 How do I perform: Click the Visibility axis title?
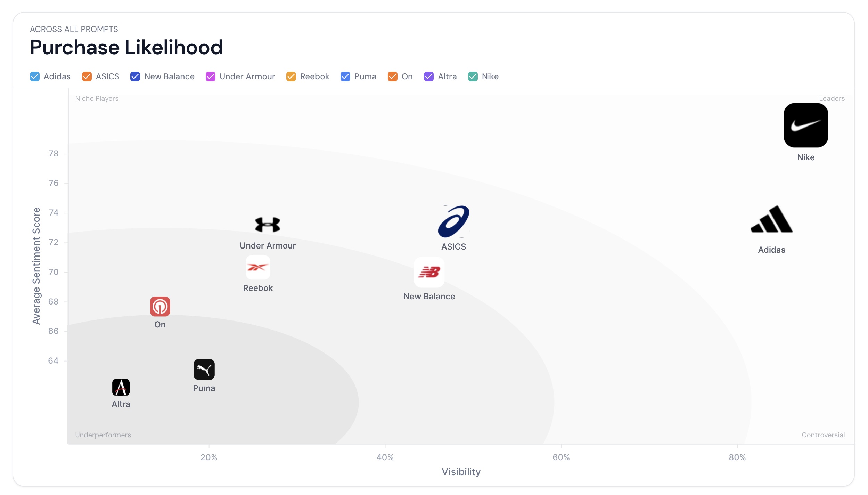click(461, 472)
